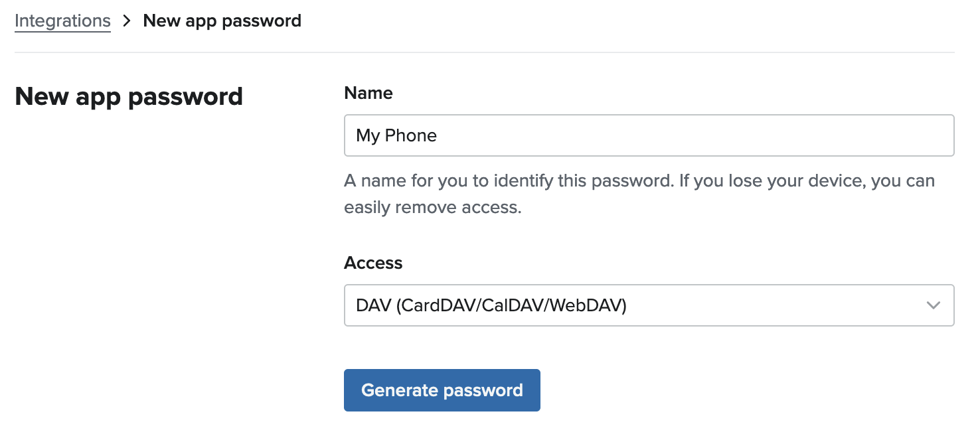Click the Access field label

373,263
